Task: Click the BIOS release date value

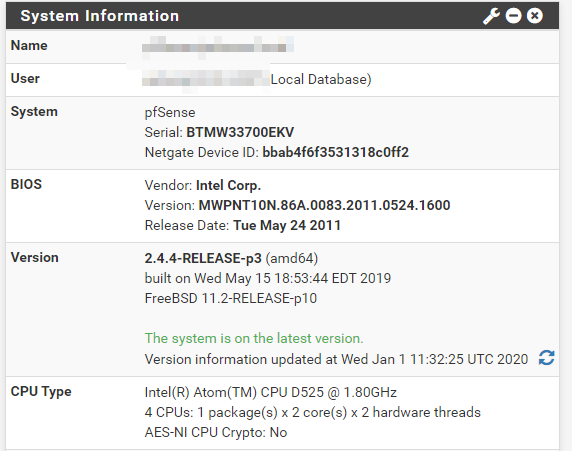Action: [287, 225]
